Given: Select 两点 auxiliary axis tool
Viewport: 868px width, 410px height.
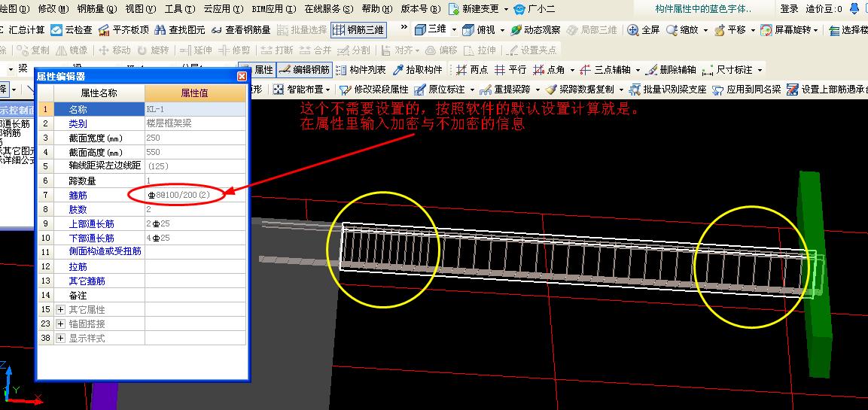Looking at the screenshot, I should 472,70.
